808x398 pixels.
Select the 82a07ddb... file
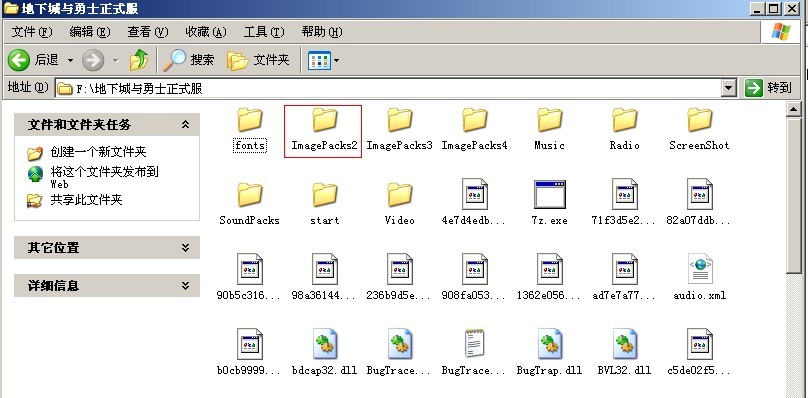(x=699, y=202)
